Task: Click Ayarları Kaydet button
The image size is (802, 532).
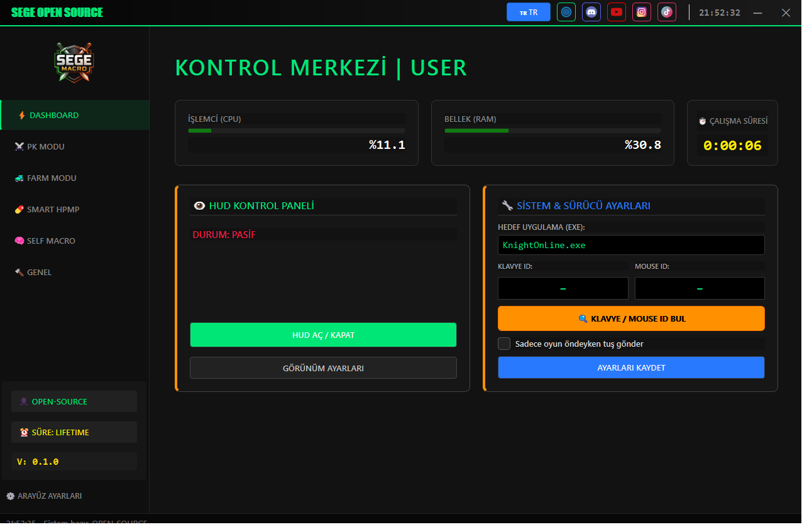Action: 631,367
